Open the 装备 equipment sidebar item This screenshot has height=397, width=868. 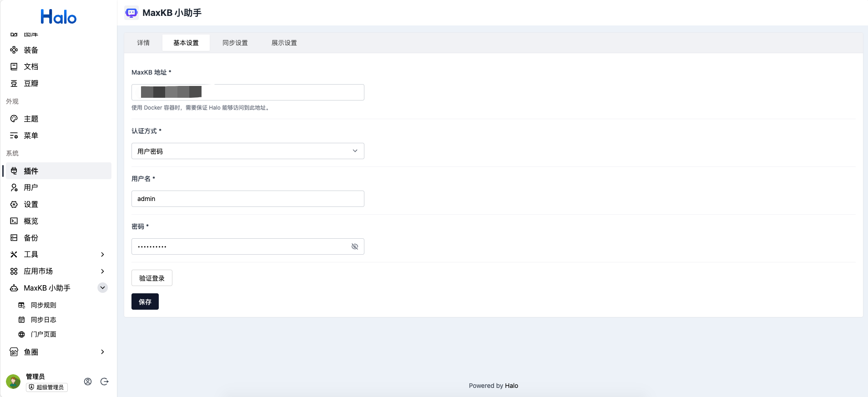58,50
